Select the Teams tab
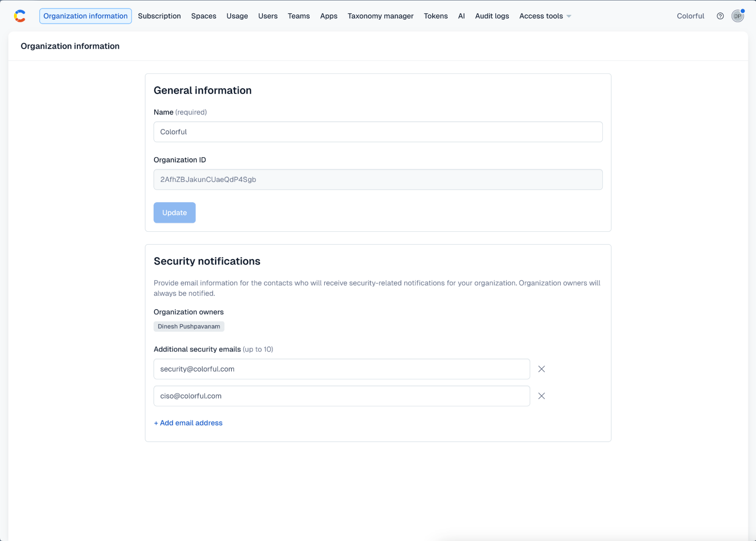 point(298,16)
